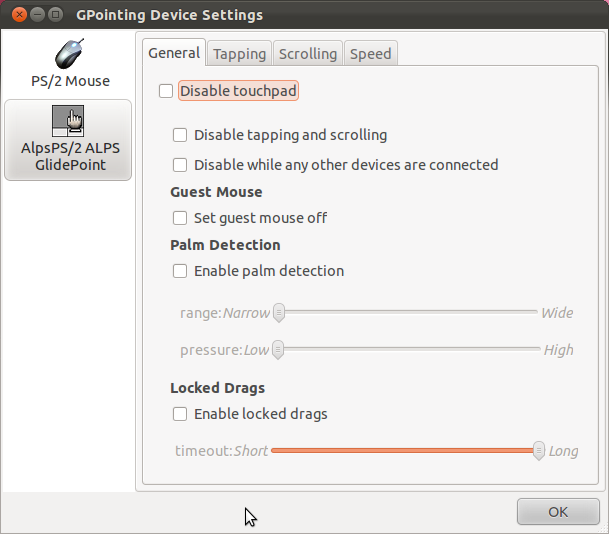Image resolution: width=609 pixels, height=534 pixels.
Task: Close the GPointing Device Settings window
Action: click(19, 15)
